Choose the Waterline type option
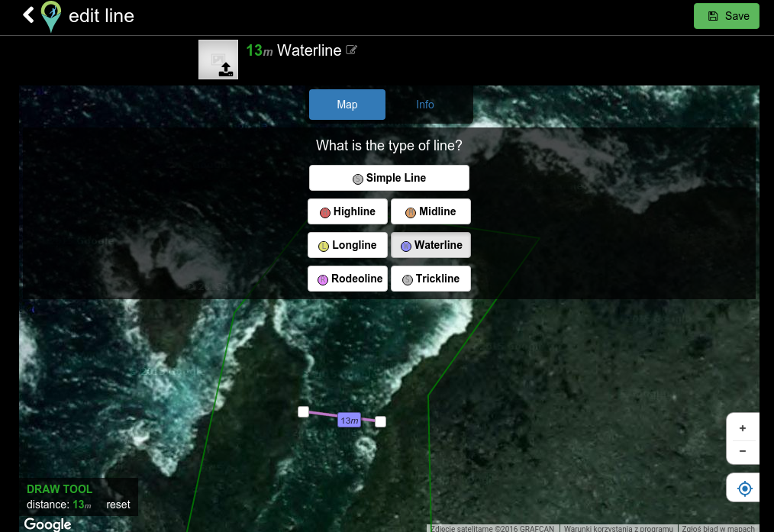 431,245
